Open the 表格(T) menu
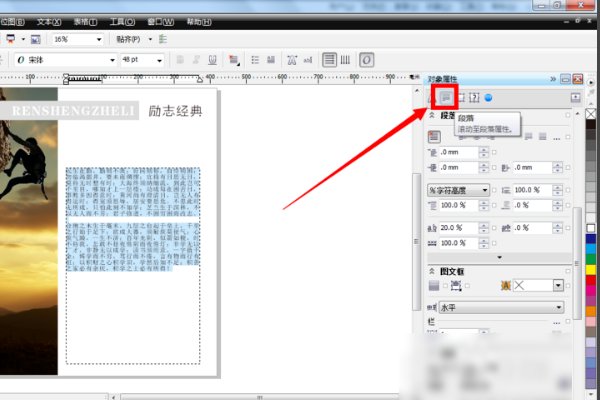The width and height of the screenshot is (600, 400). [85, 22]
